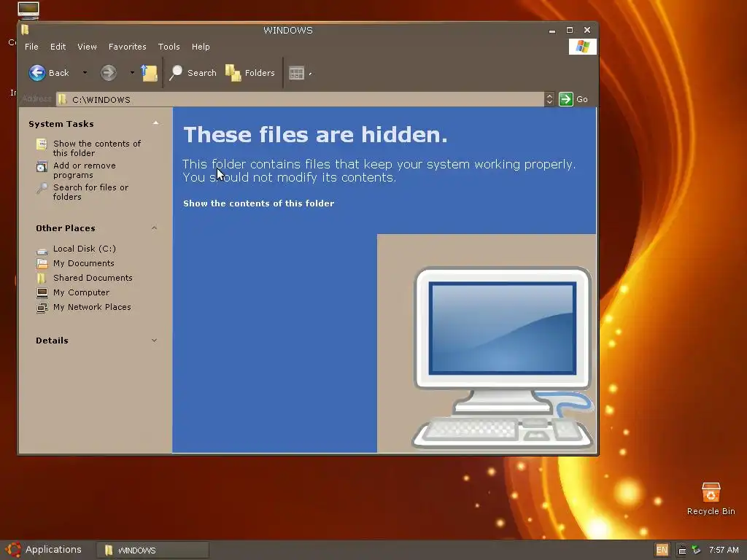This screenshot has height=560, width=747.
Task: Open the Tools menu
Action: click(x=169, y=47)
